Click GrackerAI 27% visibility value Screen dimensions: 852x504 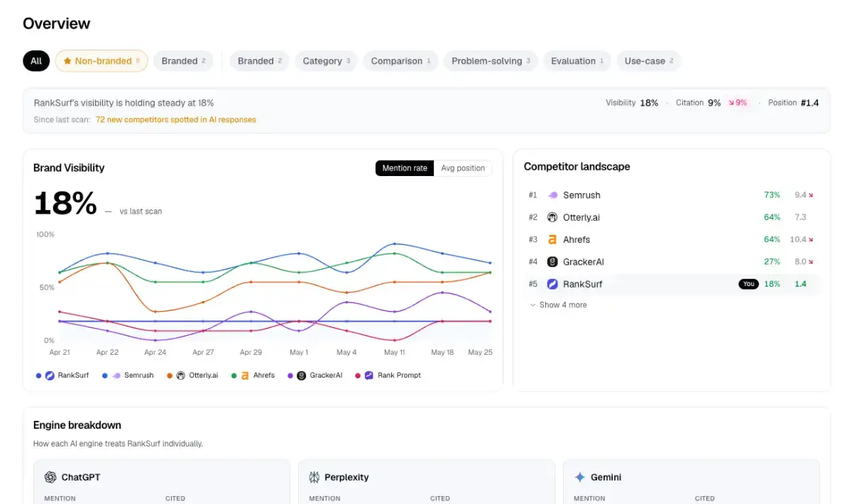click(772, 262)
